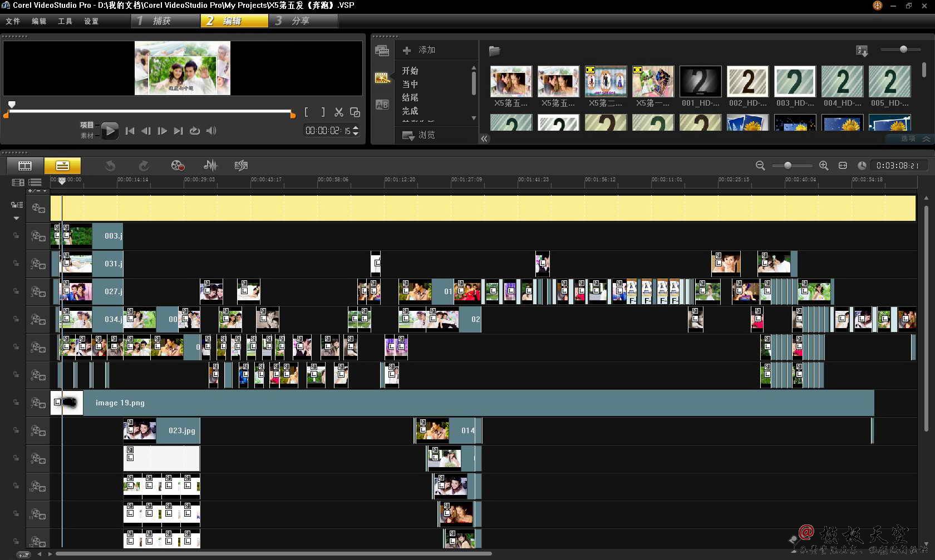
Task: Play the preview with the play button
Action: coord(110,131)
